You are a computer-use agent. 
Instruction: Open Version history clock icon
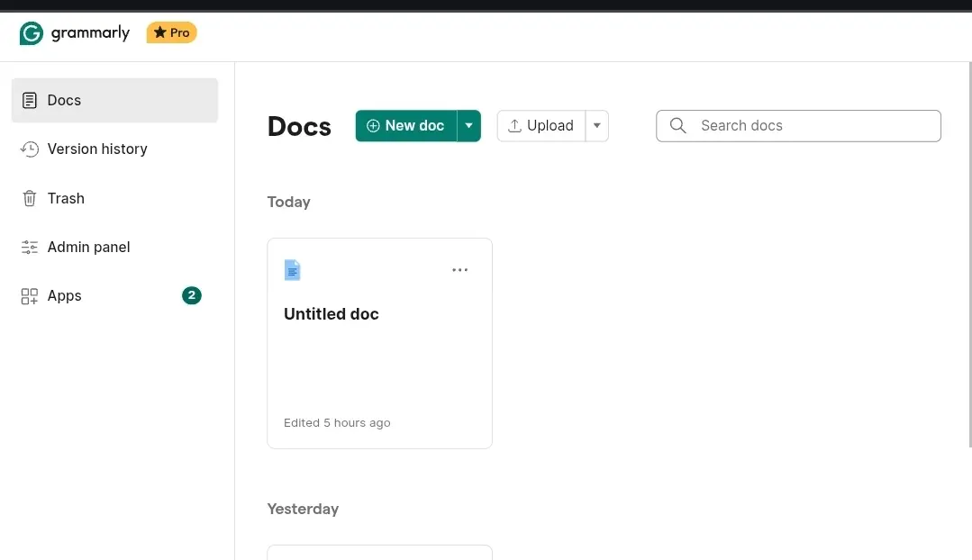coord(29,149)
